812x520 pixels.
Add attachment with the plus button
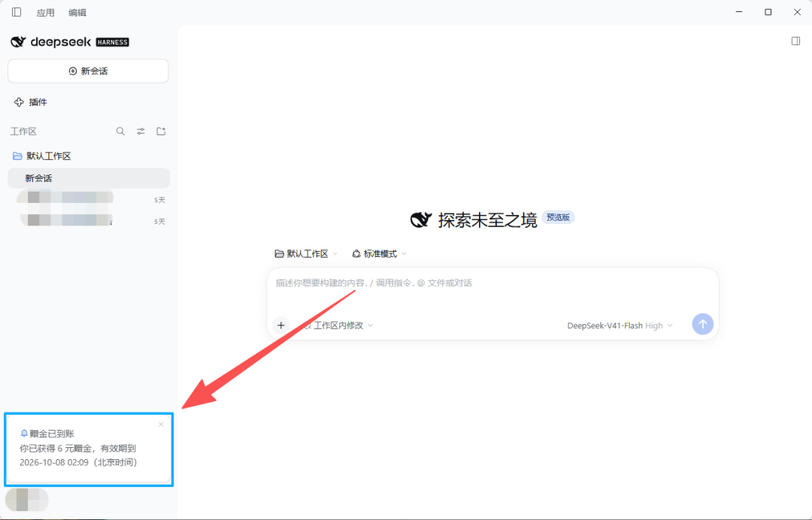[280, 325]
